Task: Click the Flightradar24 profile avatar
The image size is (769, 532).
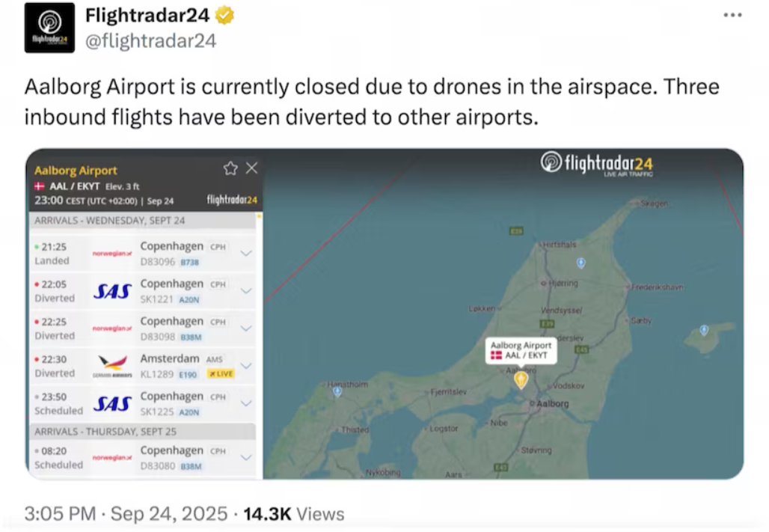Action: click(49, 28)
